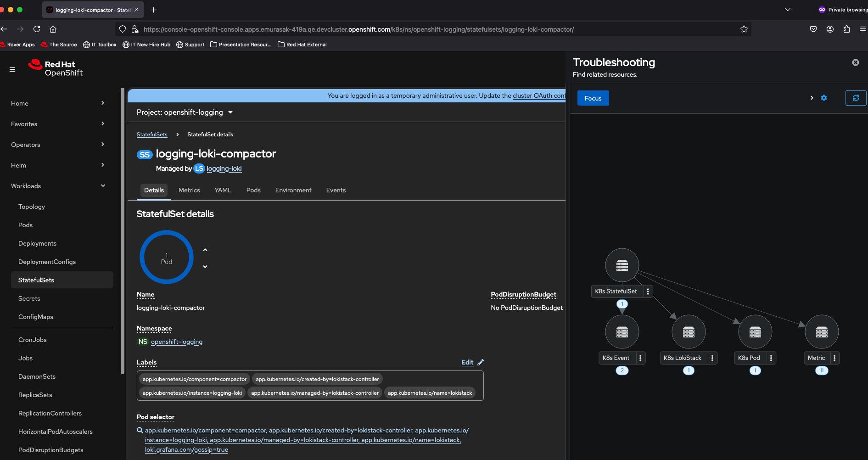Open the Rover Apps bookmark

coord(17,45)
